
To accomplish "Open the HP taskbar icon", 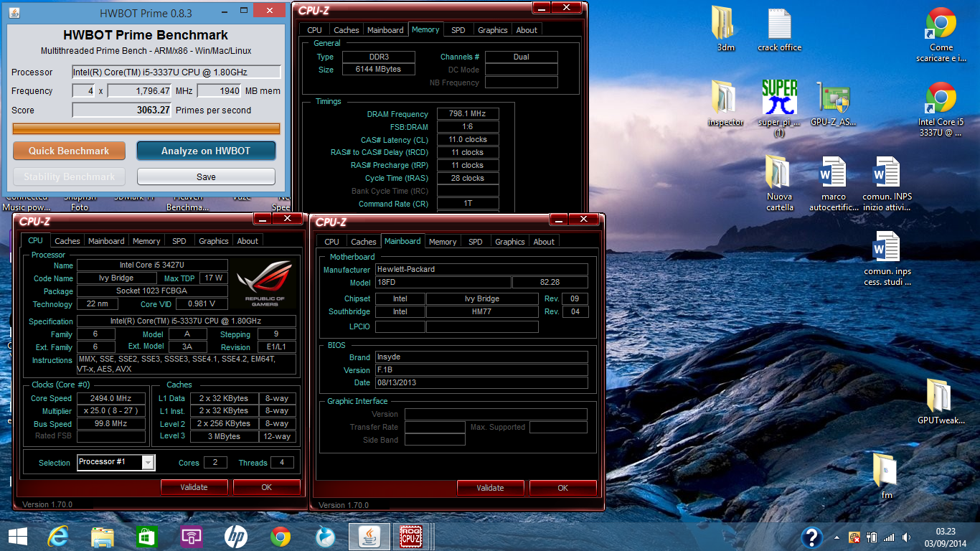I will click(236, 537).
